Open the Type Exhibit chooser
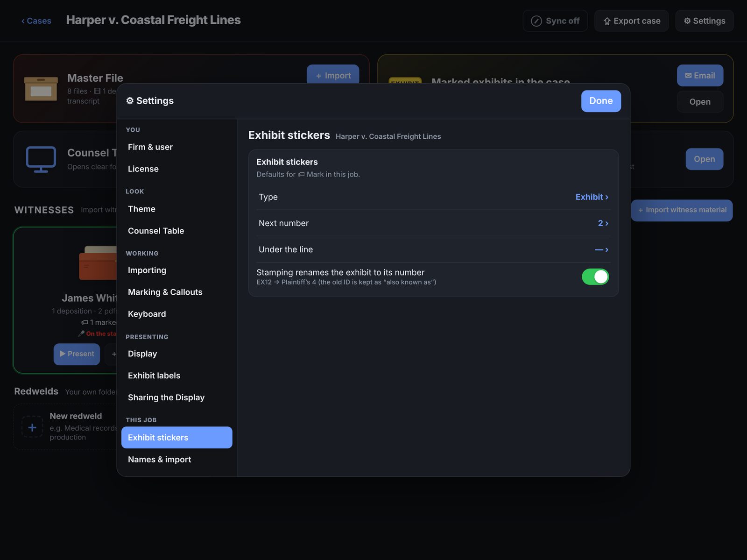Screen dimensions: 747x560 click(433, 197)
